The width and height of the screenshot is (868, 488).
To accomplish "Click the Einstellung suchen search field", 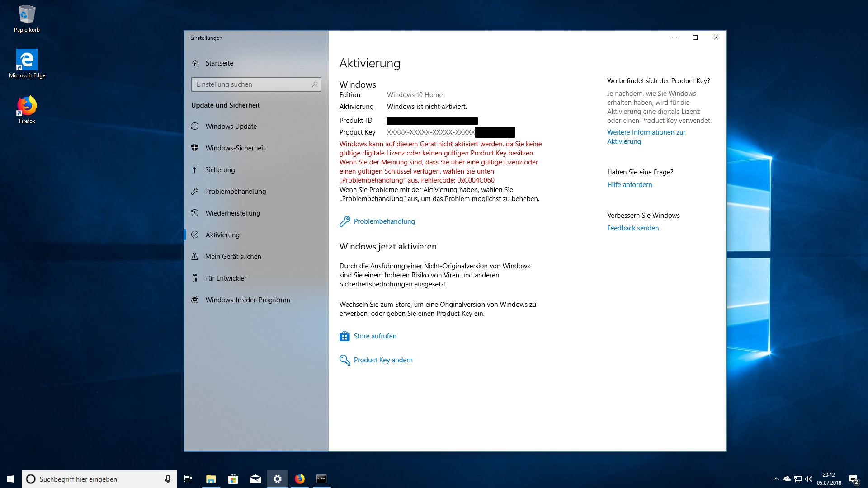I will point(256,84).
